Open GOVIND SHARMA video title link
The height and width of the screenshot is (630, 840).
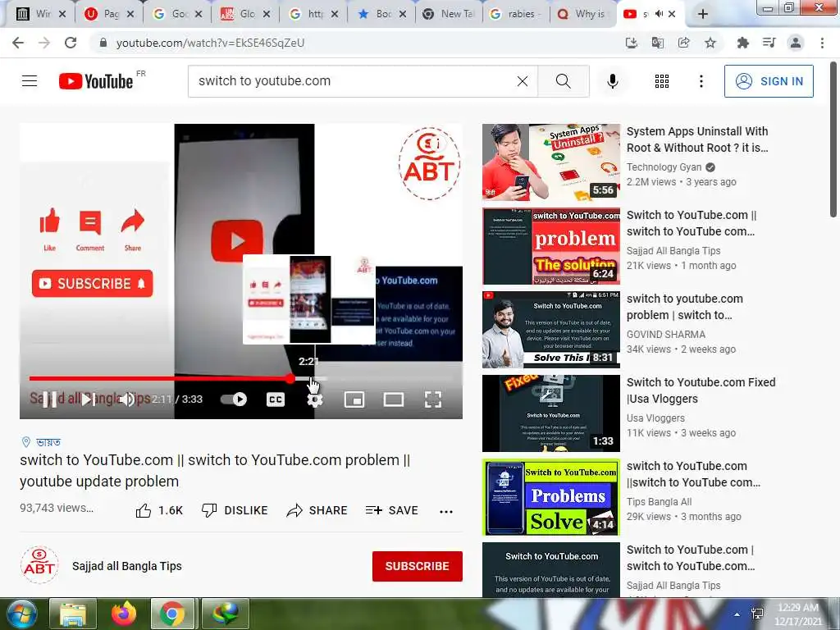tap(685, 307)
